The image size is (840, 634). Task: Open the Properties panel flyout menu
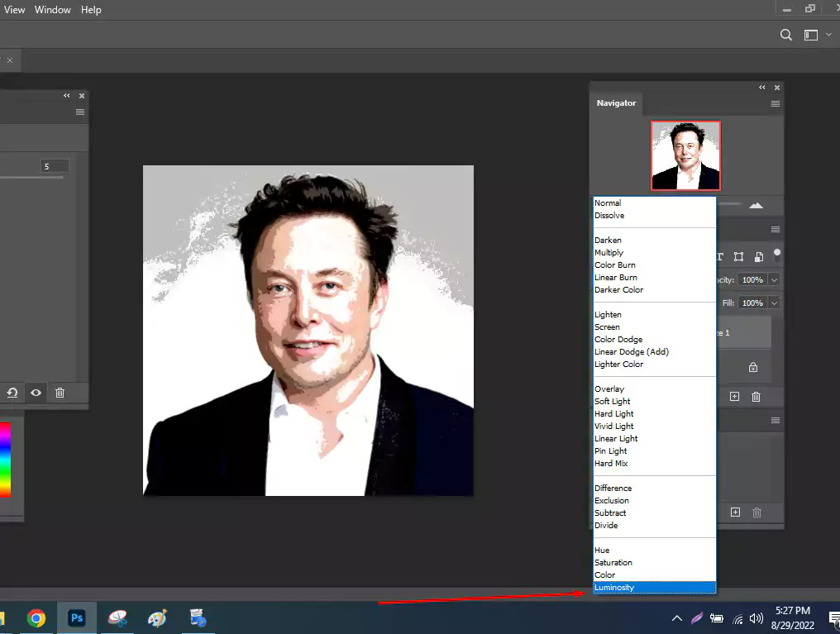80,112
